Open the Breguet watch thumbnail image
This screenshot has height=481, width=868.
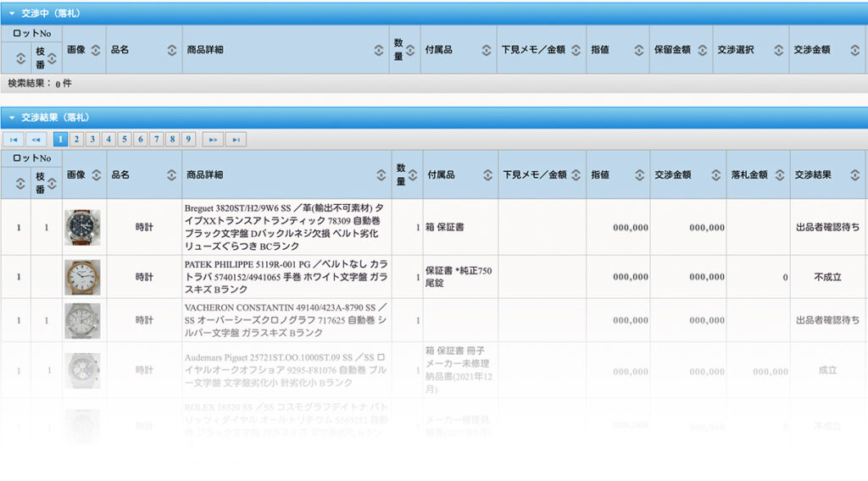(x=82, y=228)
